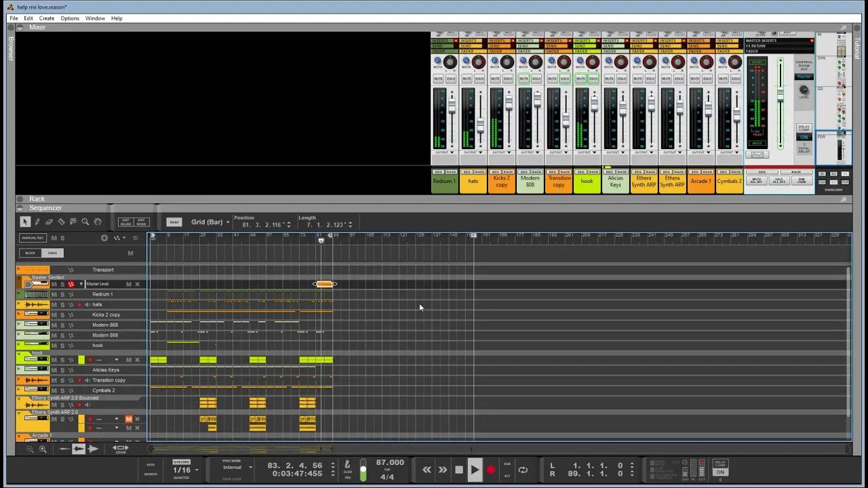This screenshot has width=868, height=488.
Task: Enable the loop playback icon in the transport
Action: point(523,469)
